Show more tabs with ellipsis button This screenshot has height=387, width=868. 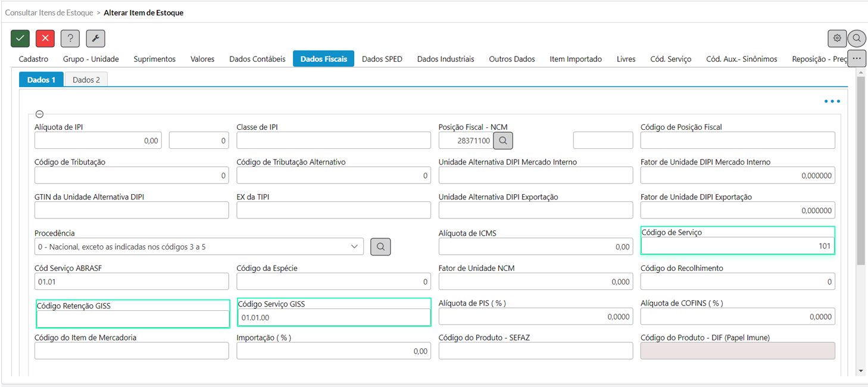(857, 58)
